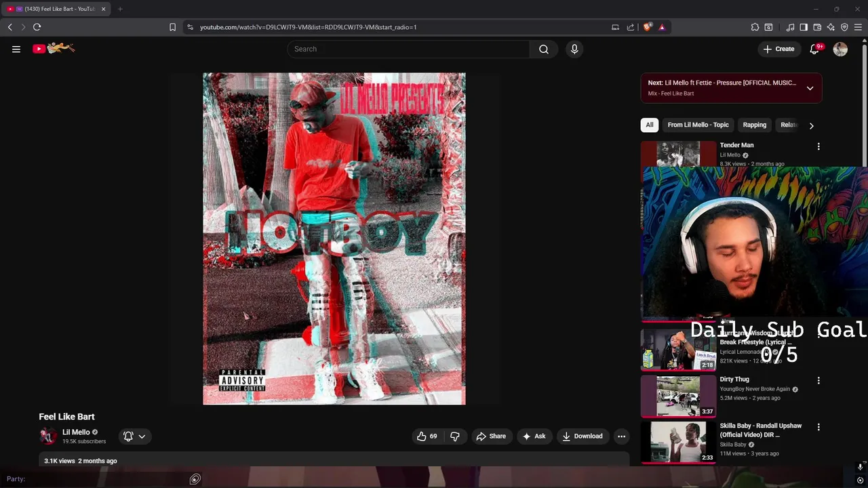Open the notifications bell with 9+ badge
Viewport: 868px width, 488px height.
click(x=815, y=49)
